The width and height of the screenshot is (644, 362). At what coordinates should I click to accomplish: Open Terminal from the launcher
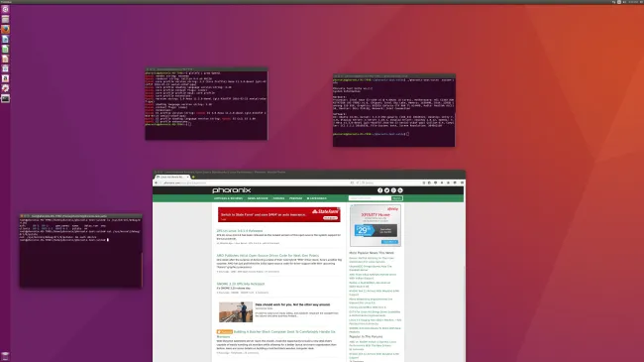click(x=5, y=98)
